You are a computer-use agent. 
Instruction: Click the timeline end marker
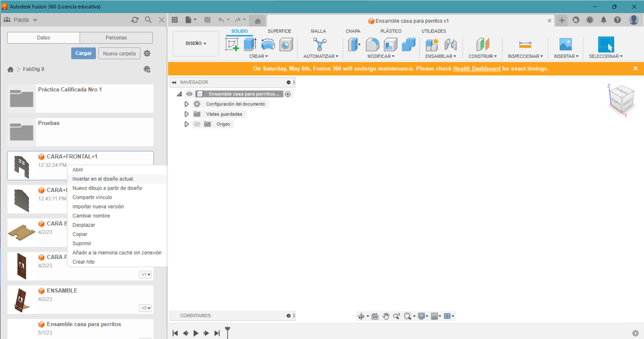point(228,332)
